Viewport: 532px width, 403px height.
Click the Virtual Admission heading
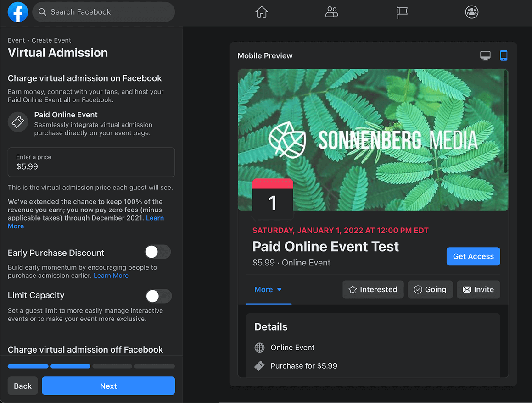point(58,53)
